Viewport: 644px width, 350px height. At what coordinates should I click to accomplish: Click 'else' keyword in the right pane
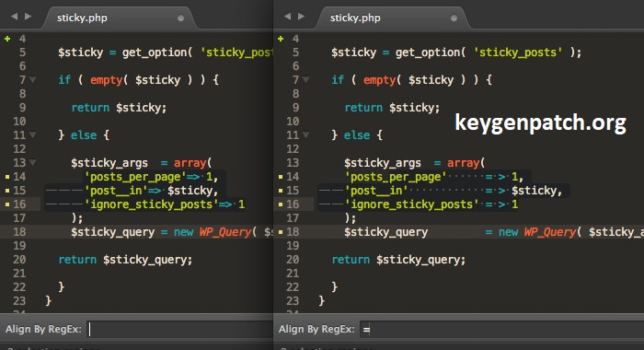[x=357, y=134]
